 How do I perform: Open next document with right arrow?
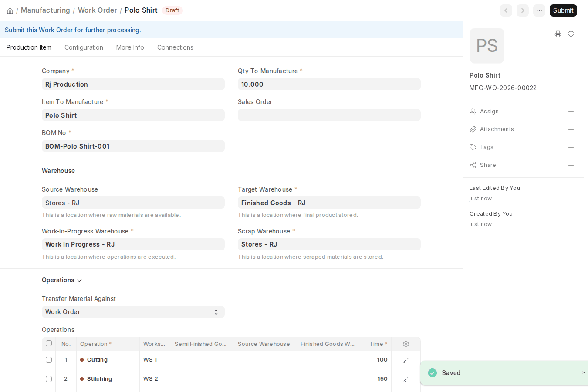tap(523, 10)
